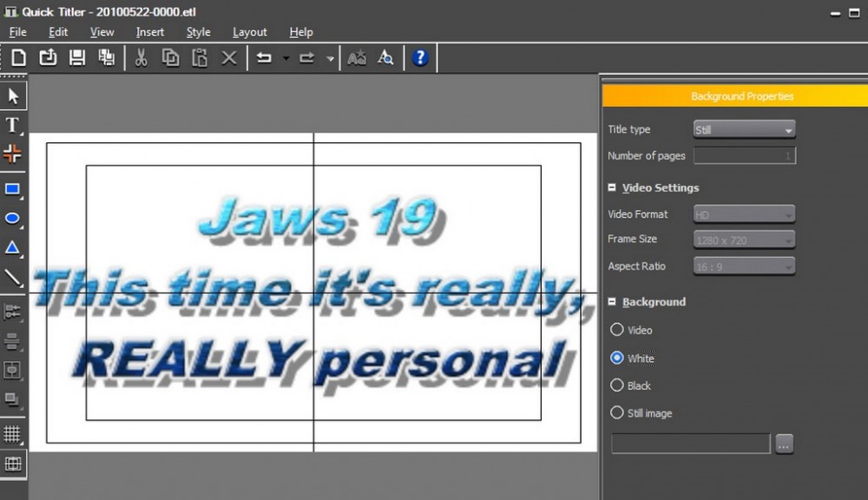Choose the selection arrow tool
This screenshot has width=868, height=500.
[x=13, y=96]
